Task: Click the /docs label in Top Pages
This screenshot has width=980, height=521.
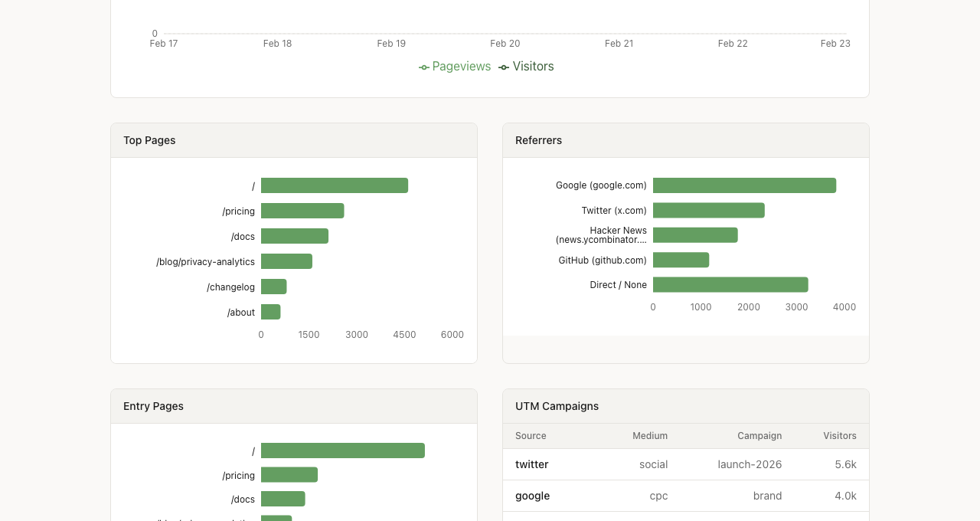Action: [243, 237]
